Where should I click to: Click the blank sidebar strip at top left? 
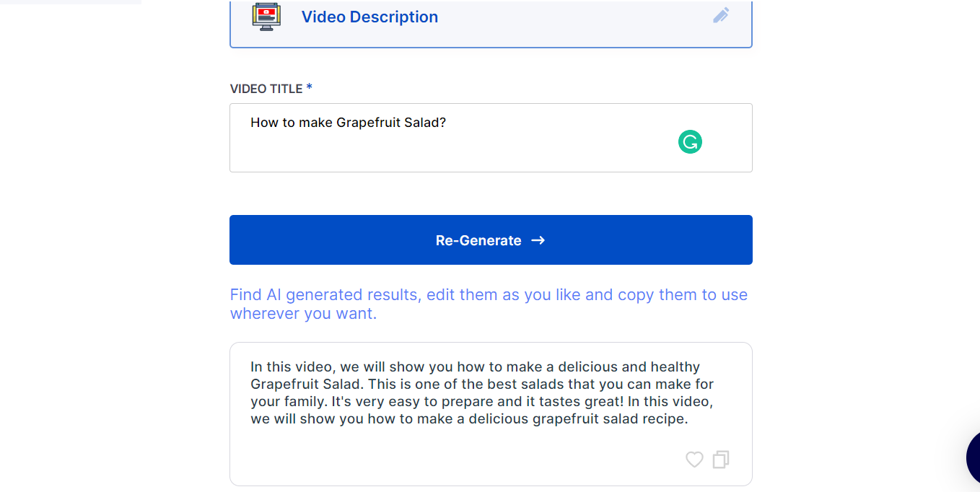click(70, 2)
